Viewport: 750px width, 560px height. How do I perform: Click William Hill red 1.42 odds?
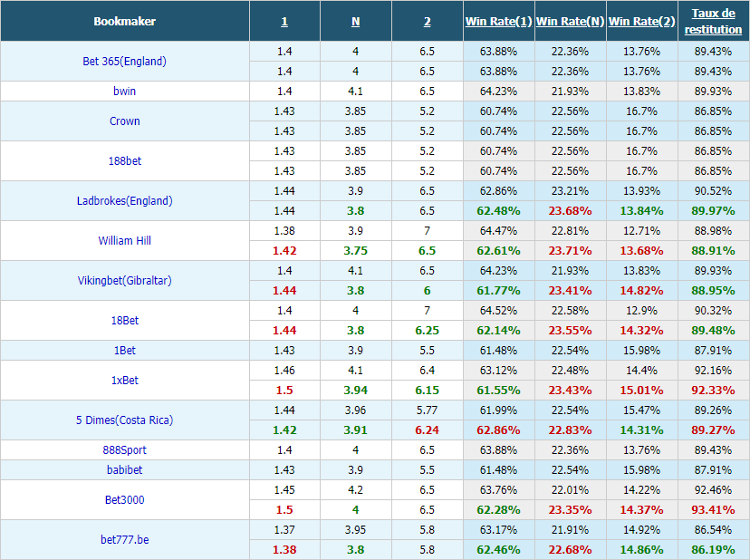[x=284, y=251]
